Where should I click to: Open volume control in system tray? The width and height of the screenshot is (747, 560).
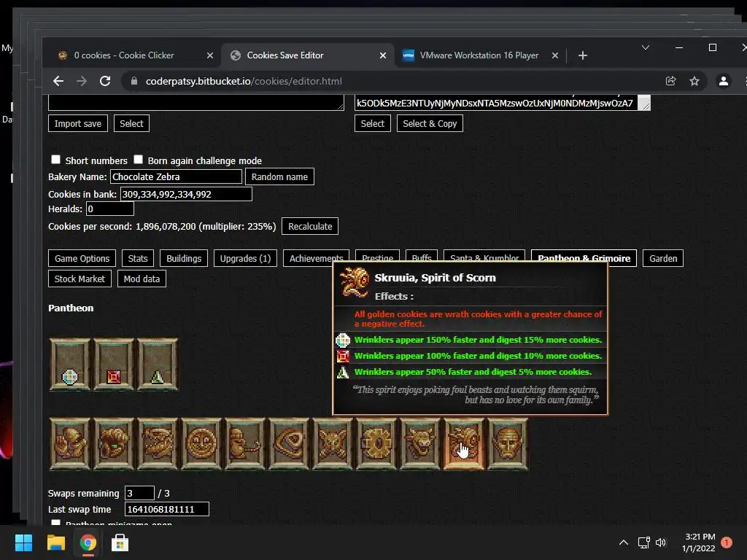click(661, 542)
